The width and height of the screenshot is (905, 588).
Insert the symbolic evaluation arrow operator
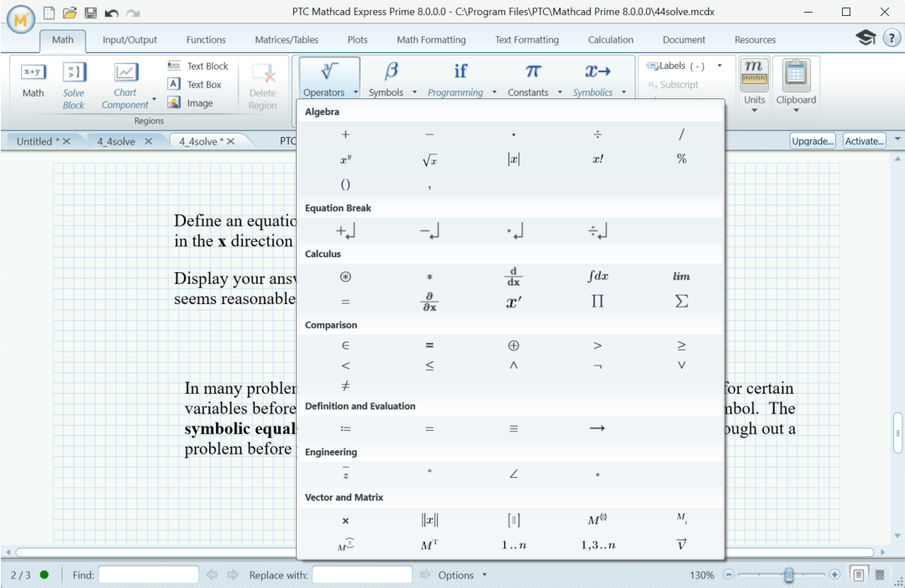point(597,428)
